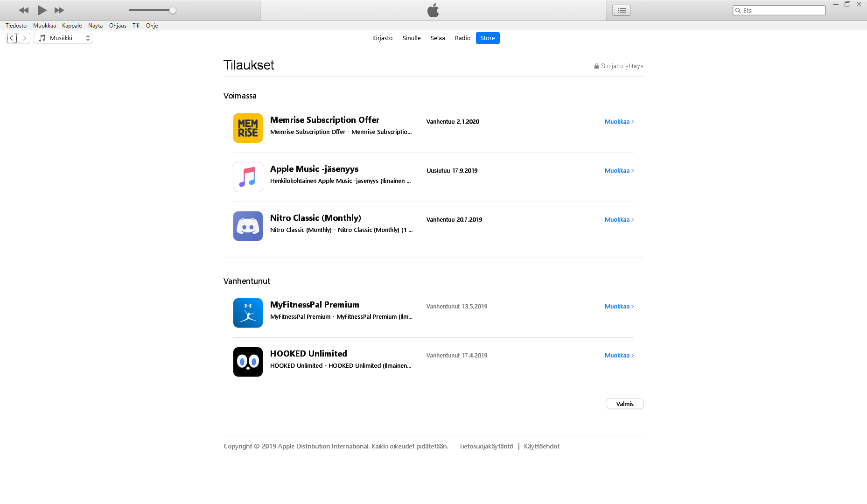Switch to the Radio tab
867x504 pixels.
click(x=462, y=38)
